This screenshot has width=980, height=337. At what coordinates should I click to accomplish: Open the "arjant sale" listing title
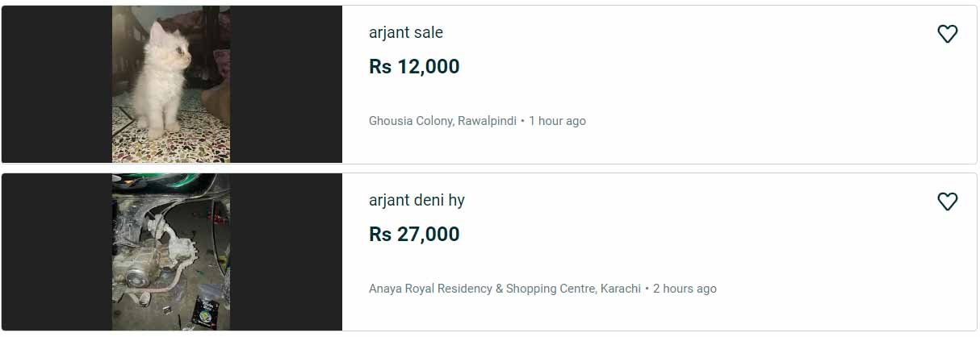tap(405, 33)
